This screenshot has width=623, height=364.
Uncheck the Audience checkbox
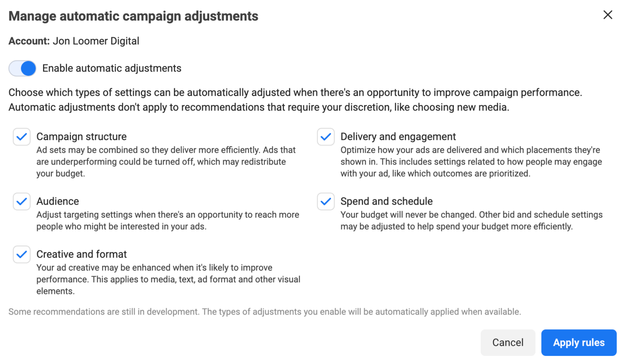(x=21, y=201)
